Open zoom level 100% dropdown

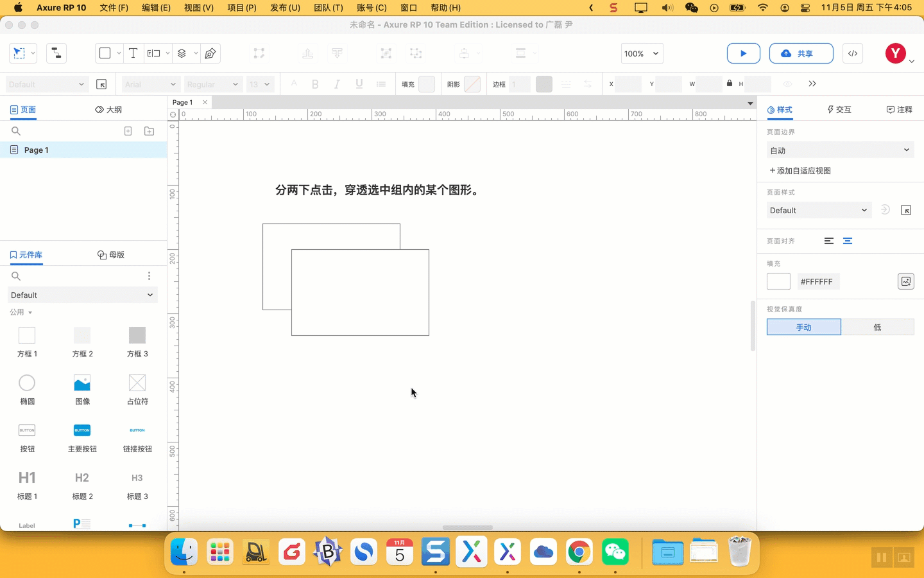(x=642, y=53)
